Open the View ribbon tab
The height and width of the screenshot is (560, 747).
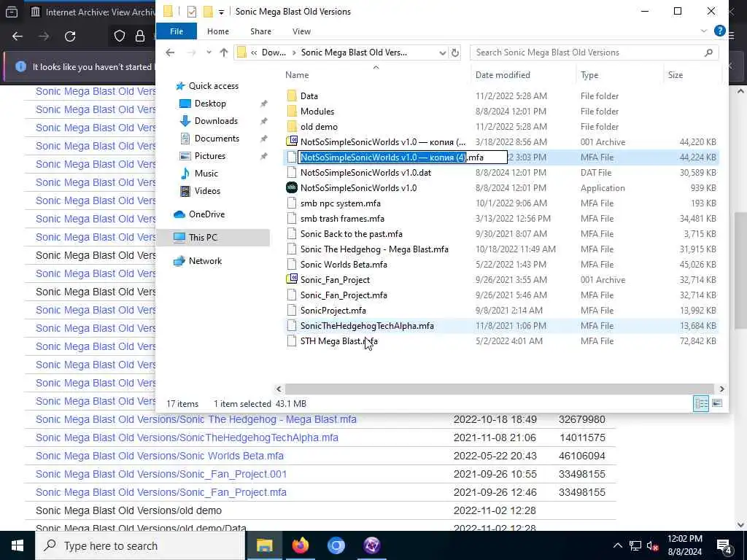pyautogui.click(x=301, y=31)
